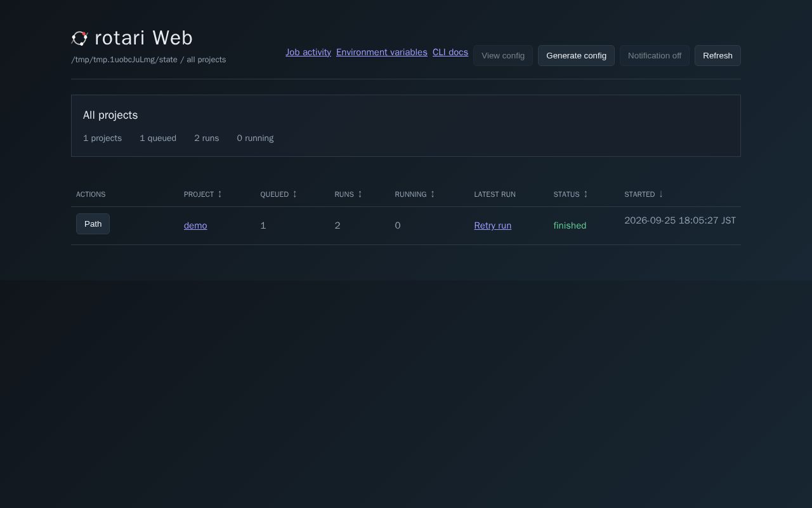Open the demo project link
The image size is (812, 508).
[195, 225]
